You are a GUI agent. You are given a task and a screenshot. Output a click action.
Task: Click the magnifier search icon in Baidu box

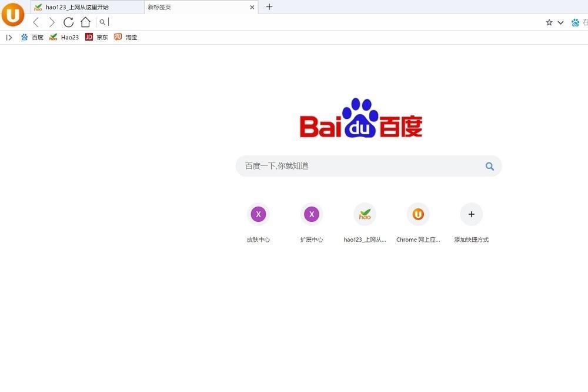[x=490, y=166]
